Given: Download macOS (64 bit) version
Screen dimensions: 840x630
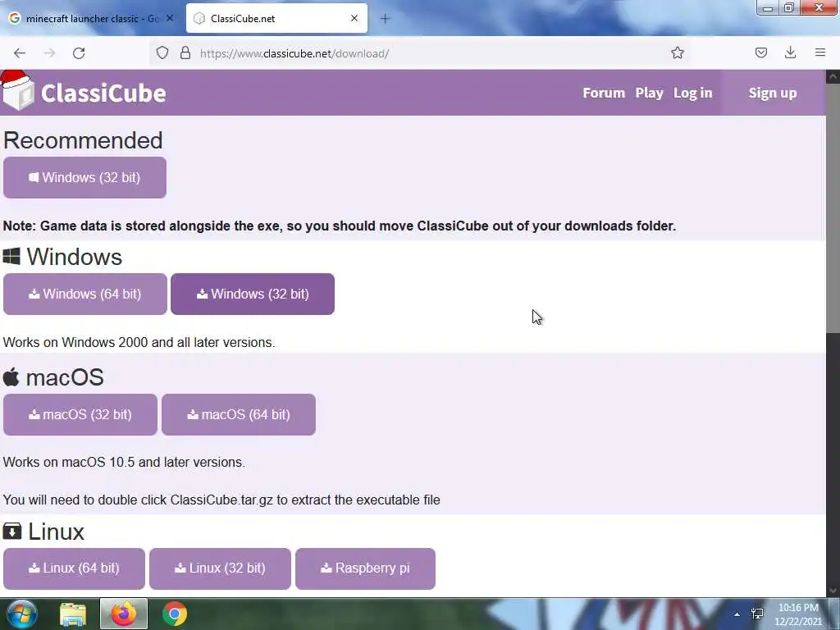Looking at the screenshot, I should [239, 414].
